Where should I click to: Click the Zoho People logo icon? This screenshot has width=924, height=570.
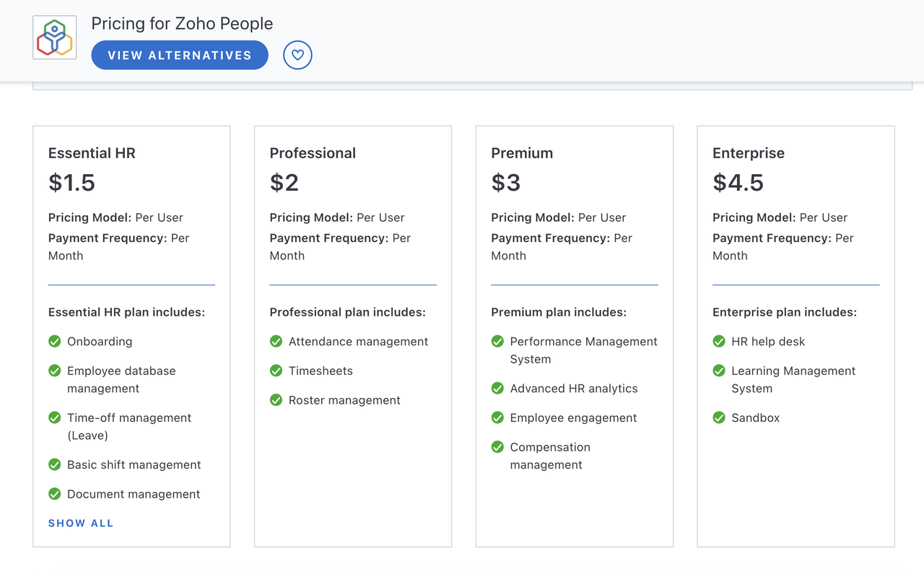click(55, 38)
